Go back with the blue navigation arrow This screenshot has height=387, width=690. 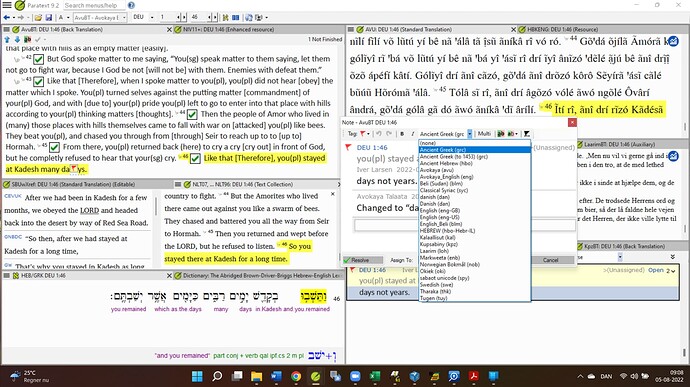(7, 18)
